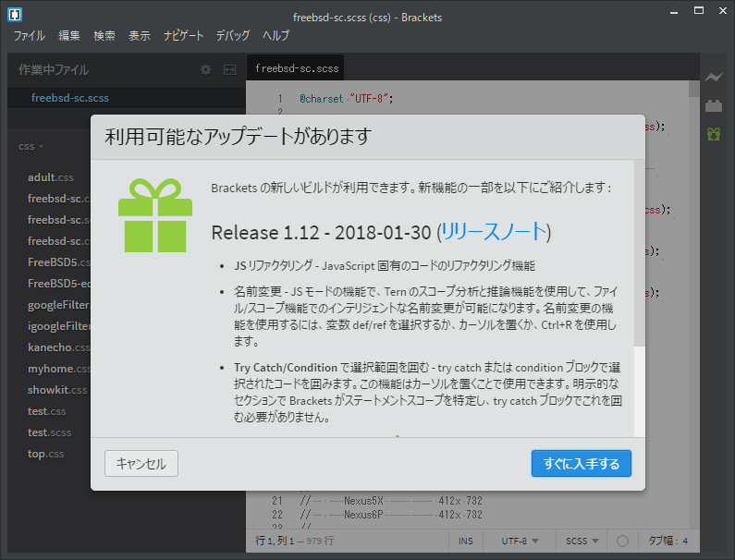The image size is (735, 560).
Task: Click @charset line 1 in editor
Action: point(347,99)
